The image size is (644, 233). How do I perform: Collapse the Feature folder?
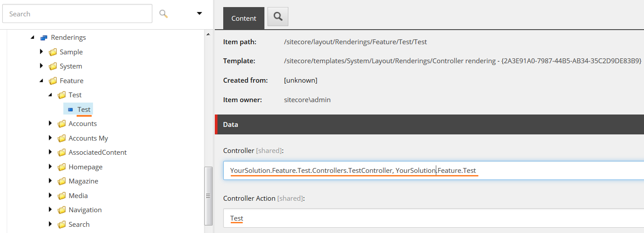point(41,81)
